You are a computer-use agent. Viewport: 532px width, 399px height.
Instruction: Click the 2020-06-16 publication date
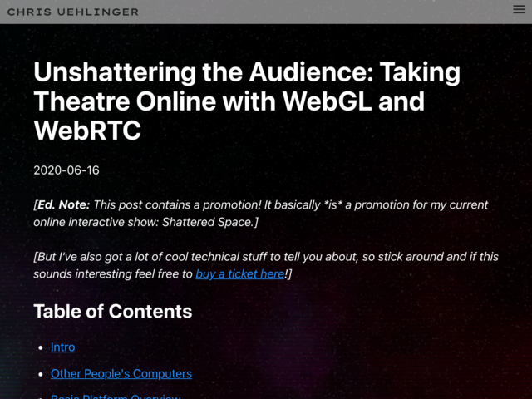coord(66,170)
